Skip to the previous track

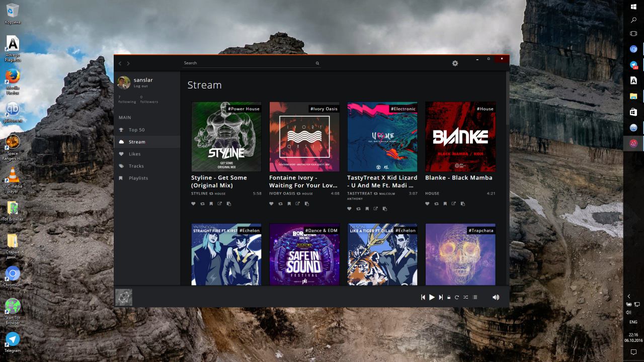[423, 297]
